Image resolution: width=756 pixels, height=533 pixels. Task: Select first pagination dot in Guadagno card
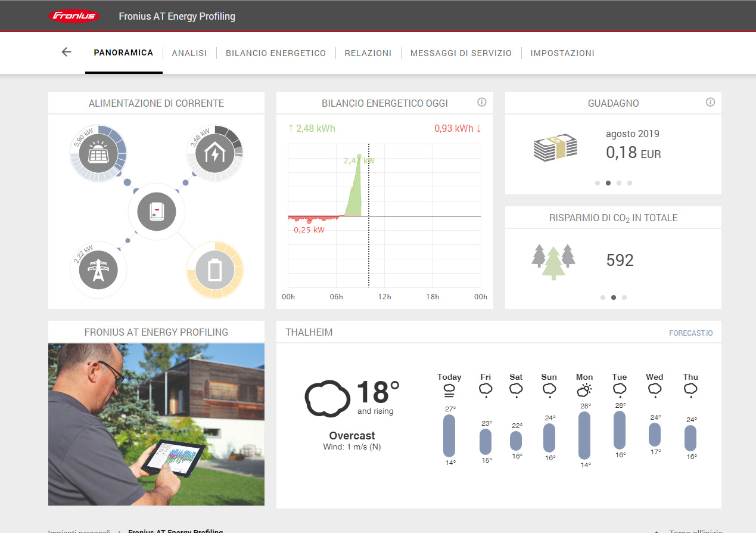[598, 183]
